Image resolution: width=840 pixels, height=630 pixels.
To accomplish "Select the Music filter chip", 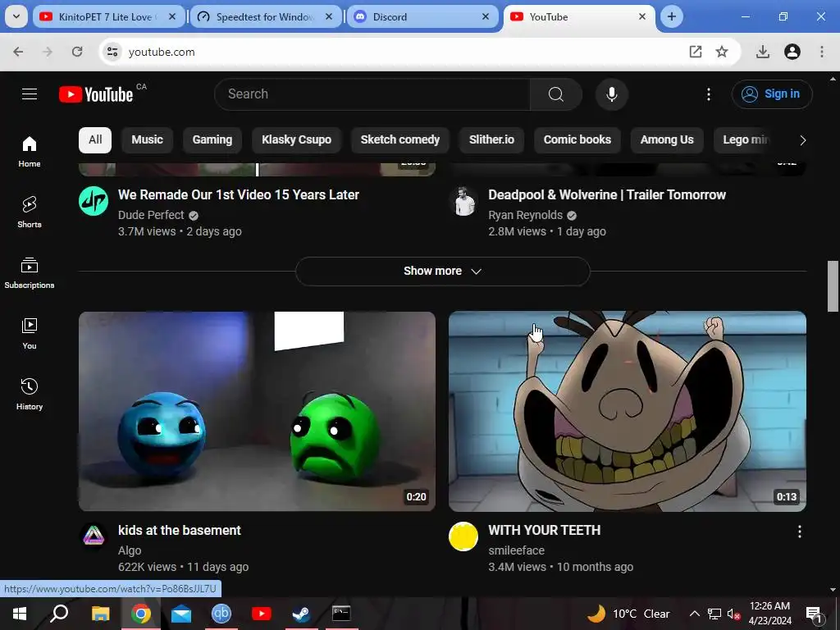I will pos(148,139).
